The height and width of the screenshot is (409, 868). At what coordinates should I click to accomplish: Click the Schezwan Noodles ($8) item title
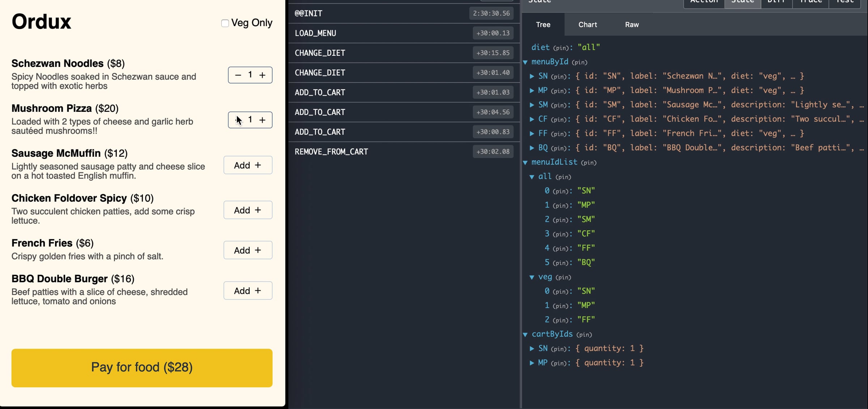click(x=68, y=63)
